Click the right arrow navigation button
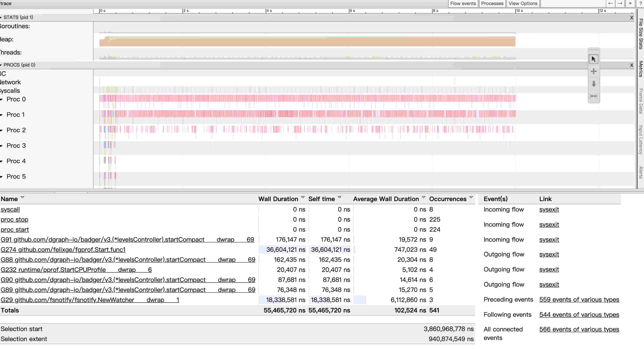The image size is (644, 349). point(620,3)
